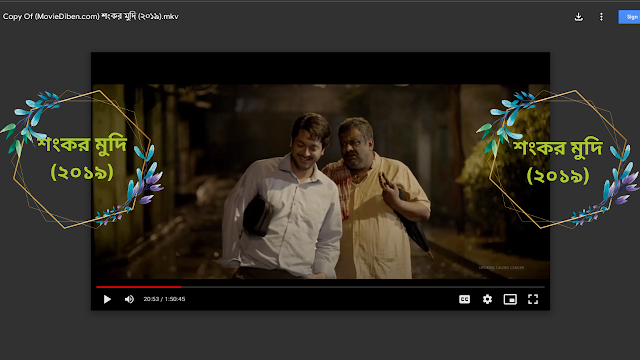
Task: Open the more actions menu
Action: point(601,17)
